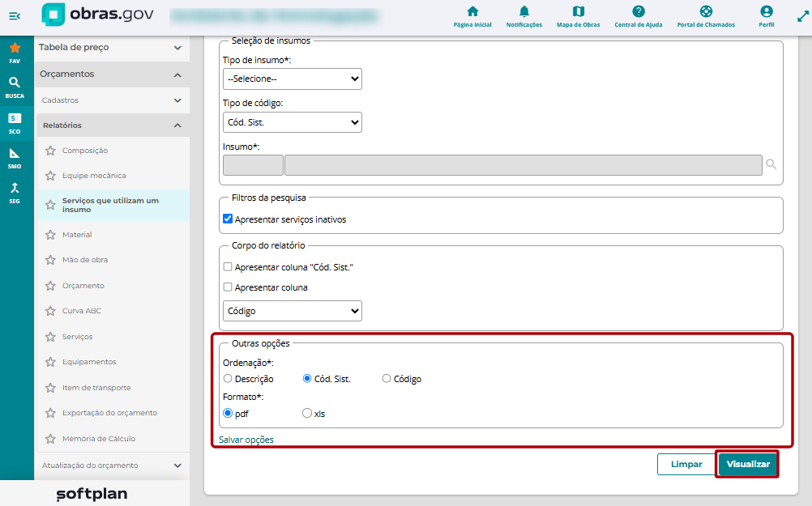Open the Tipo de insumo dropdown

coord(292,79)
